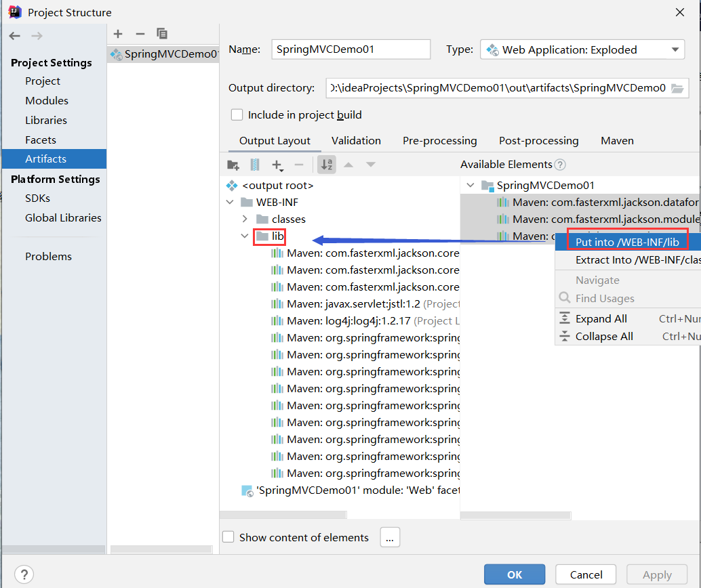Select the 'SpringMVCDemo01' module Web facet row
The height and width of the screenshot is (588, 701).
click(x=350, y=490)
